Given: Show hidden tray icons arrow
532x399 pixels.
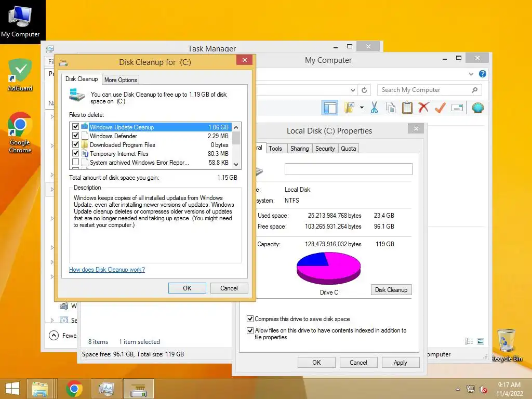Looking at the screenshot, I should tap(458, 389).
